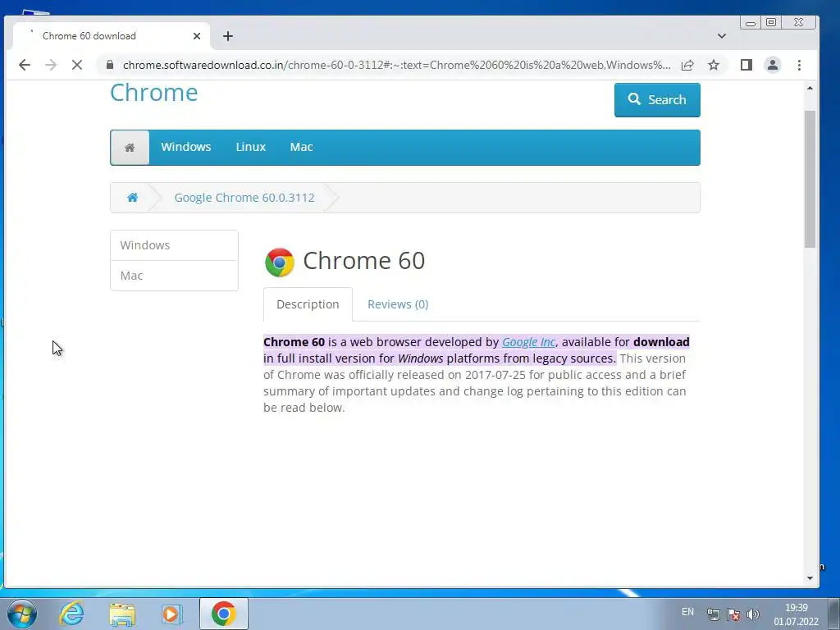Open the volume tray icon
Image resolution: width=840 pixels, height=630 pixels.
pos(753,614)
